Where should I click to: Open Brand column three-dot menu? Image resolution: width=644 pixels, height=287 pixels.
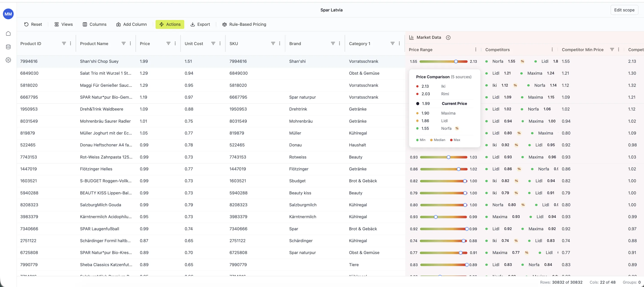coord(339,43)
